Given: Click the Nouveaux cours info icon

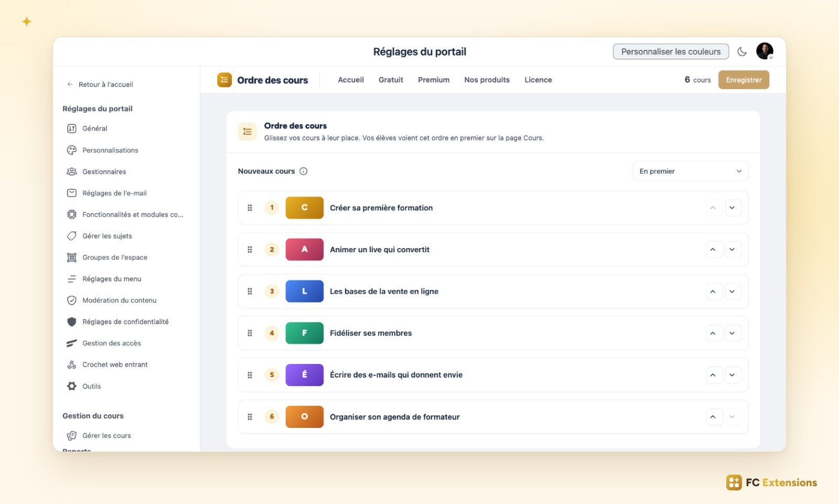Looking at the screenshot, I should [303, 171].
